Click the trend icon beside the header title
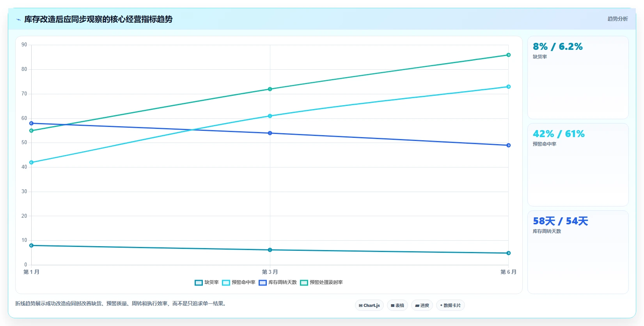This screenshot has height=326, width=644. pyautogui.click(x=18, y=19)
